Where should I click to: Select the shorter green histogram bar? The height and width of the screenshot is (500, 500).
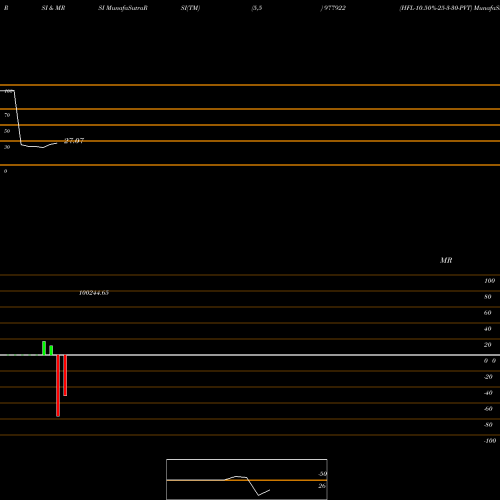51,350
